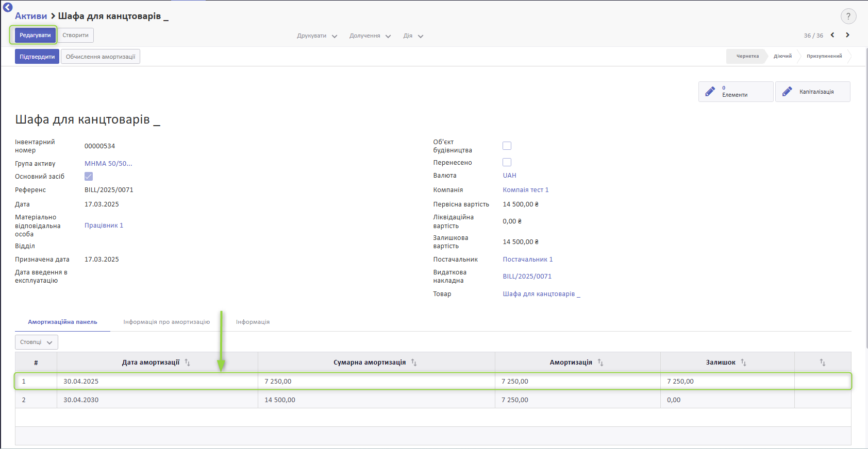868x449 pixels.
Task: Click the circular back arrow icon
Action: [x=8, y=7]
